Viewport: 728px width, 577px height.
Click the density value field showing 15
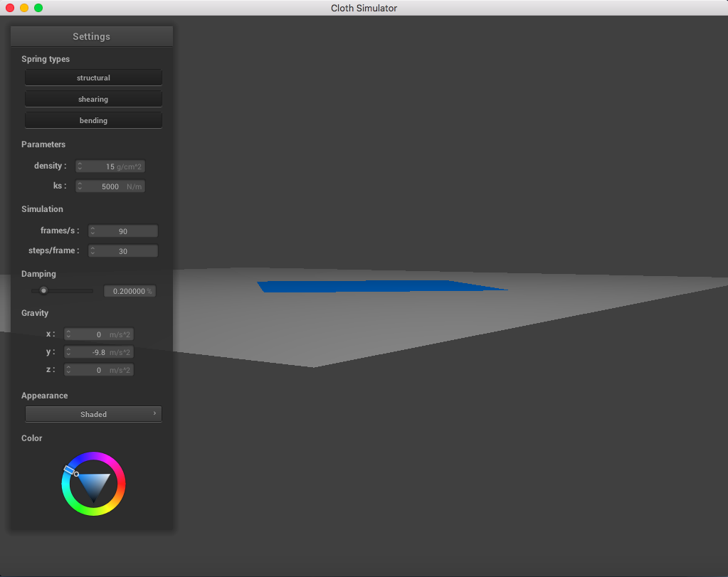coord(110,166)
